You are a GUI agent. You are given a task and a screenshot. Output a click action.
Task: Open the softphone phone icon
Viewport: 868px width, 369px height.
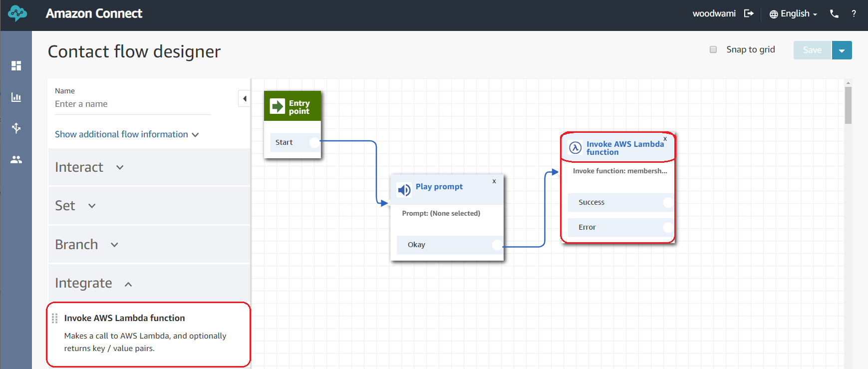tap(834, 14)
